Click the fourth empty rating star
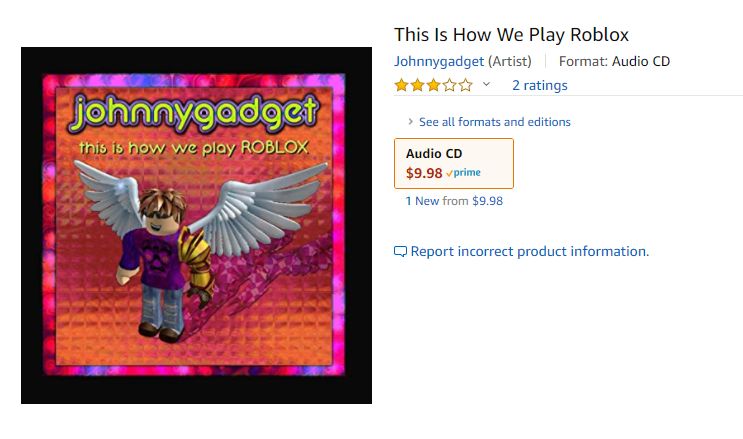743x439 pixels. [x=450, y=85]
